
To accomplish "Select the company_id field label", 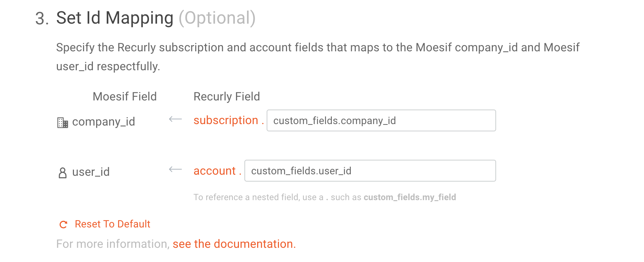I will click(103, 122).
